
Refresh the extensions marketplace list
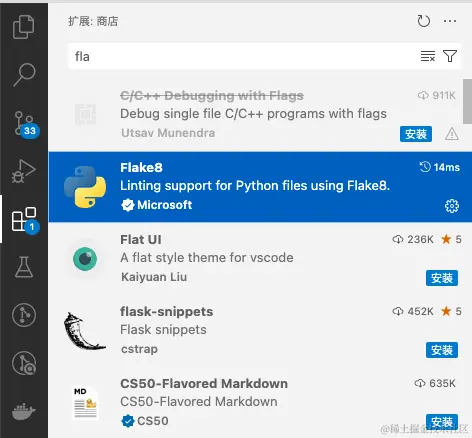coord(424,21)
